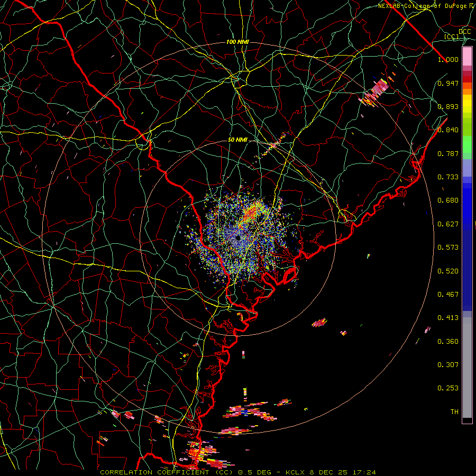Viewport: 476px width, 476px height.
Task: Click the 0.360 color scale value
Action: click(x=448, y=342)
